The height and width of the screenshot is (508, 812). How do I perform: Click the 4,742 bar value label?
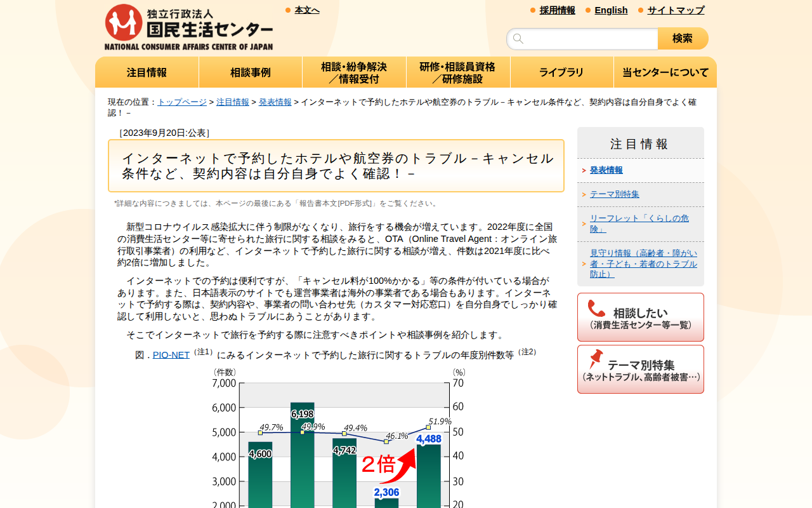click(x=344, y=450)
